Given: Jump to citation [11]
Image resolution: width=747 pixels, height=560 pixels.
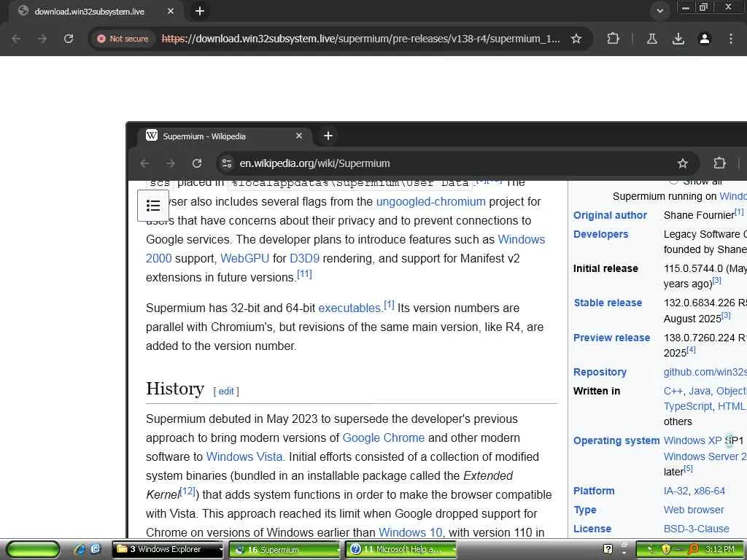Looking at the screenshot, I should [304, 274].
